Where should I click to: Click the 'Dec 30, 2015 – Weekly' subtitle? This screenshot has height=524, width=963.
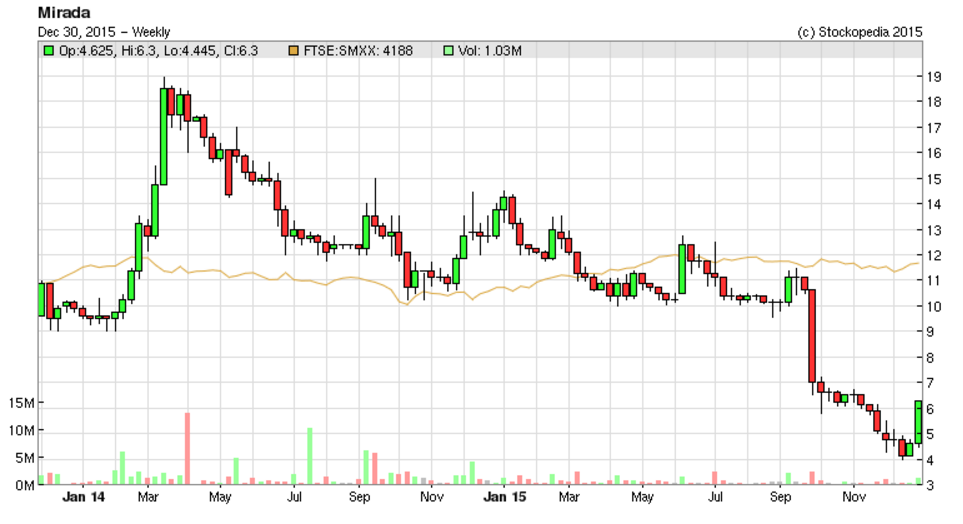tap(104, 32)
